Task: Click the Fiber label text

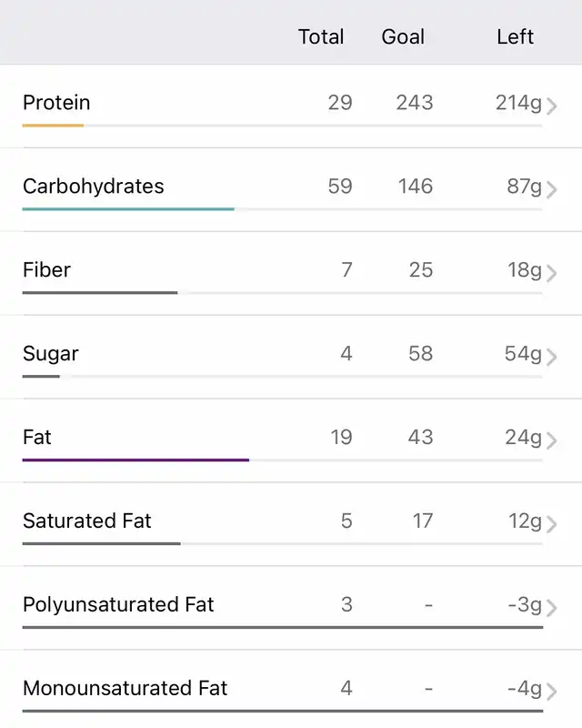Action: [46, 270]
